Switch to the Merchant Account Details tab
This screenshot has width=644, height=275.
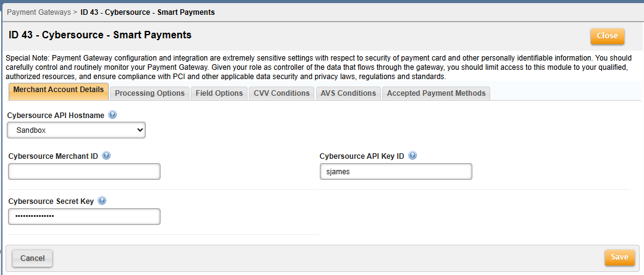click(59, 92)
